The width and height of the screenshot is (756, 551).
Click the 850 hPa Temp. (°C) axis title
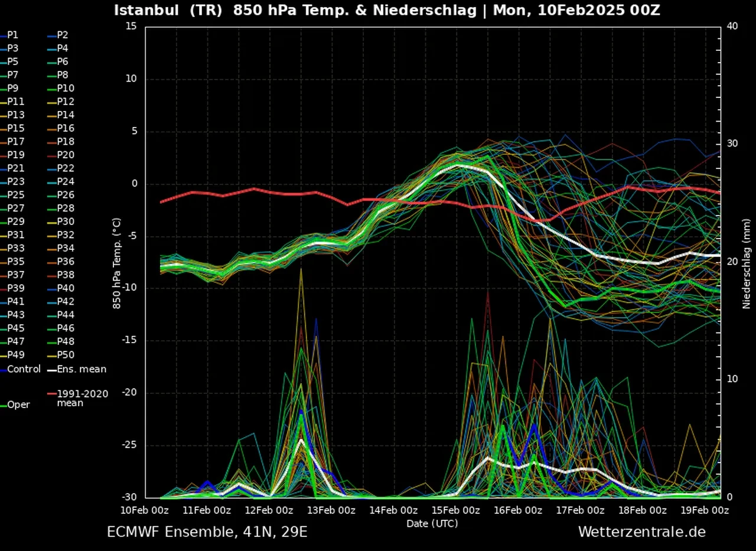[x=117, y=263]
